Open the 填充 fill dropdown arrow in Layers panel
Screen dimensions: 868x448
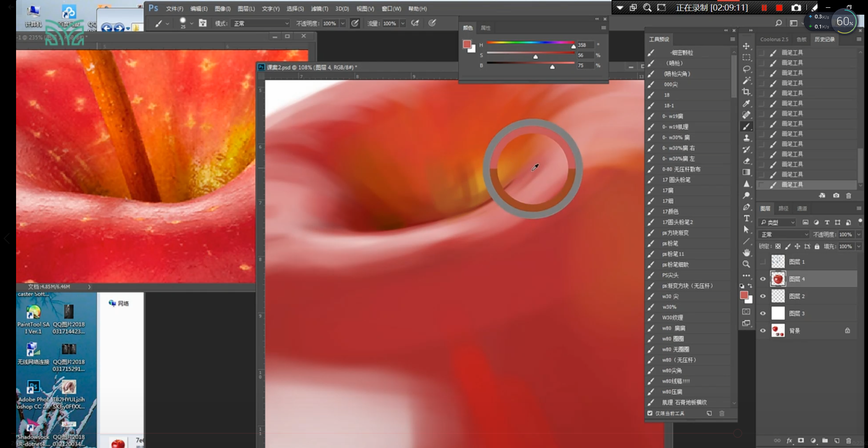858,246
